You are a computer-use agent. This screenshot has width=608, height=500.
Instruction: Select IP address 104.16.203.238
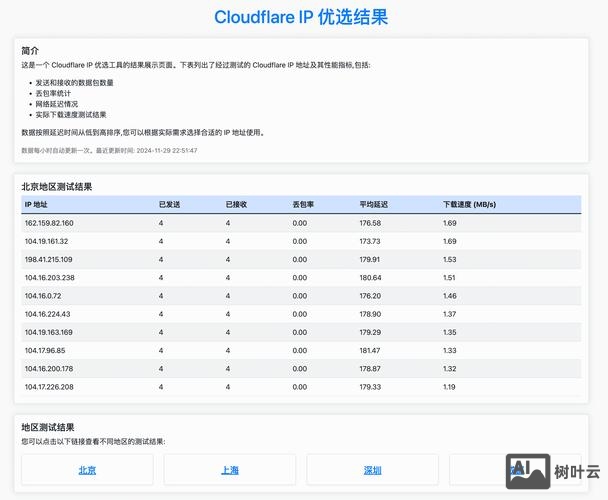click(50, 278)
